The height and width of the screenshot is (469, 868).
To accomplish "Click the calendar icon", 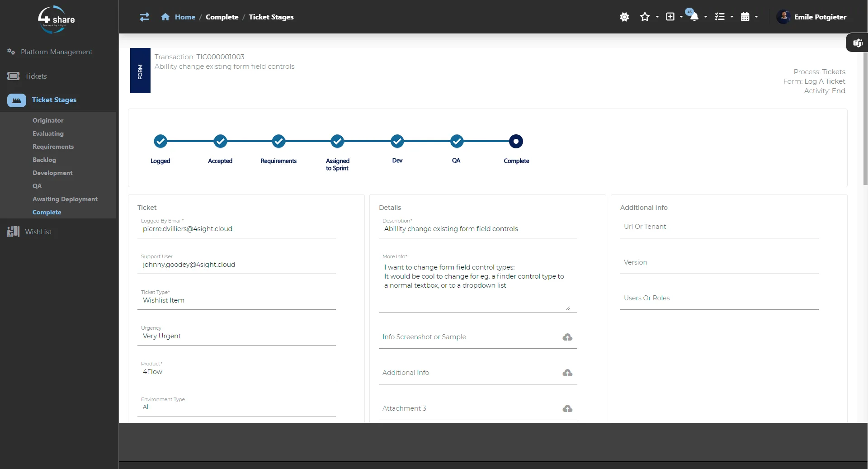I will 745,17.
